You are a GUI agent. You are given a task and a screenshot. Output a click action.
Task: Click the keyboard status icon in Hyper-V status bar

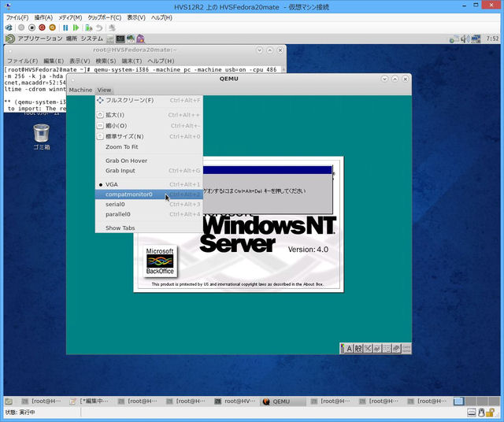pos(472,412)
